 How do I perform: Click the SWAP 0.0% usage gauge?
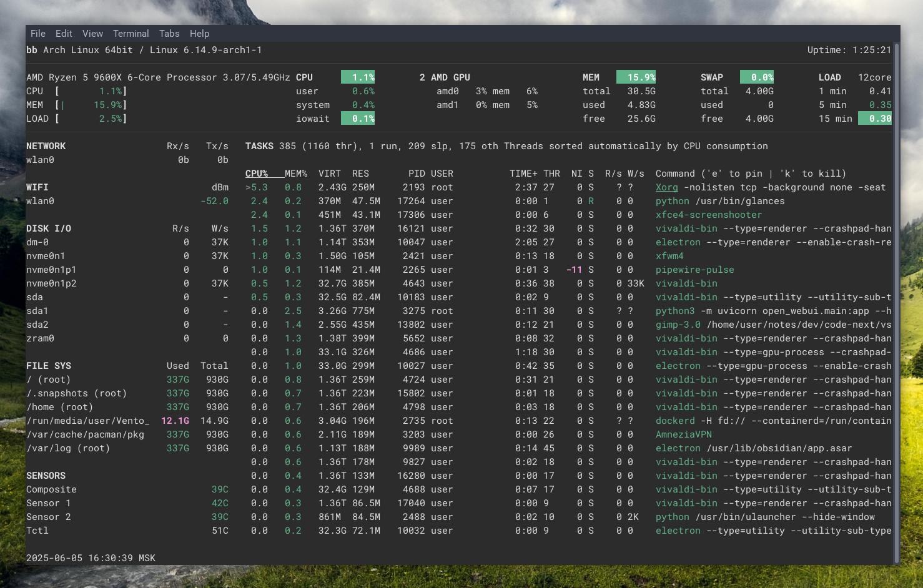(x=757, y=77)
